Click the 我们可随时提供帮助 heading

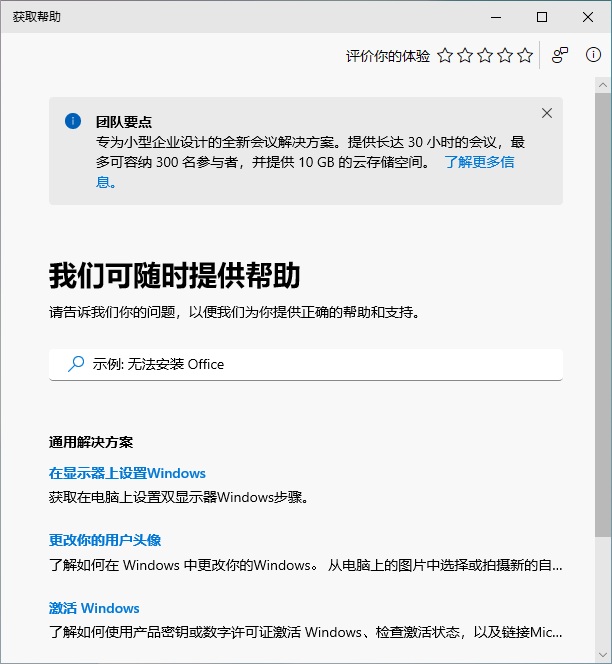[x=174, y=276]
